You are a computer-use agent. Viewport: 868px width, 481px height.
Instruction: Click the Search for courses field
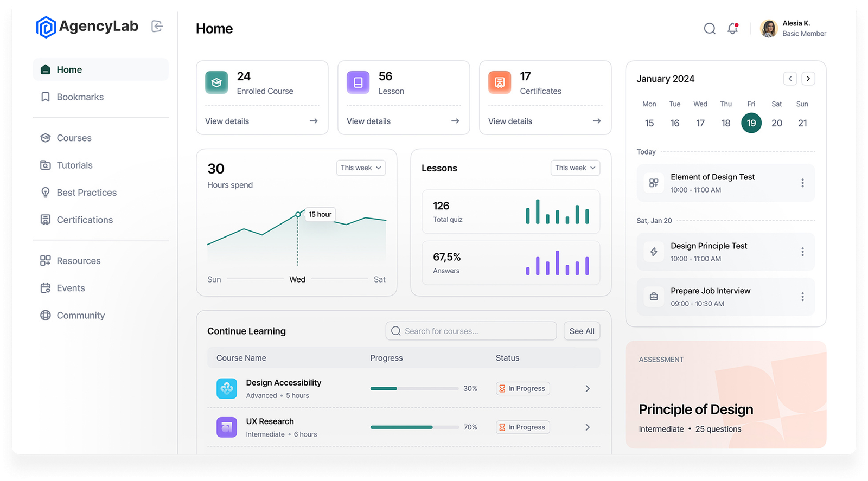click(x=471, y=331)
